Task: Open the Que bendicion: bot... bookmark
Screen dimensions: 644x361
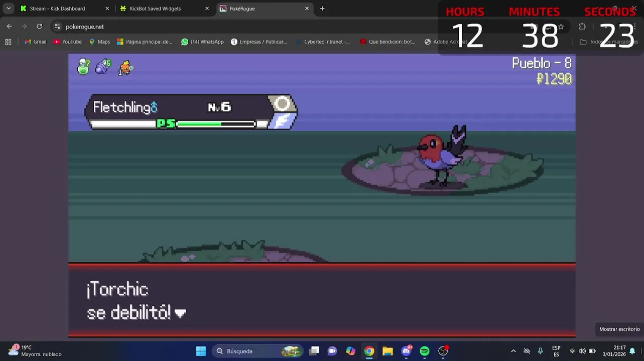Action: tap(388, 42)
